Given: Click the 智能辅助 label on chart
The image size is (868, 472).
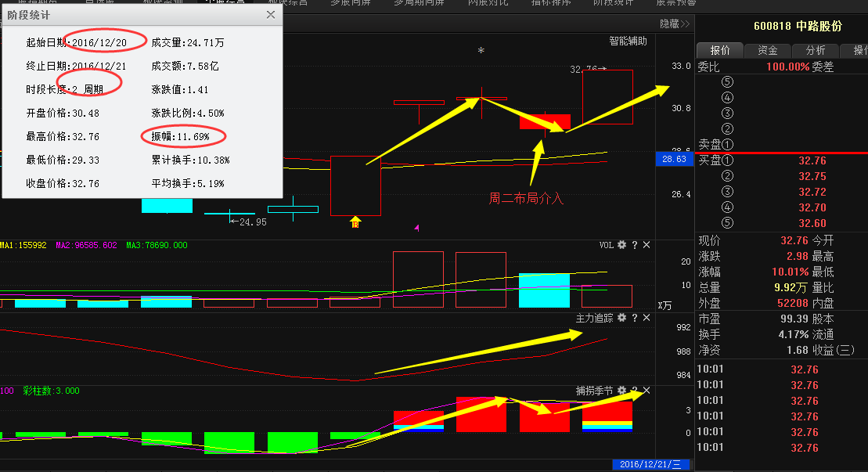Looking at the screenshot, I should coord(628,41).
